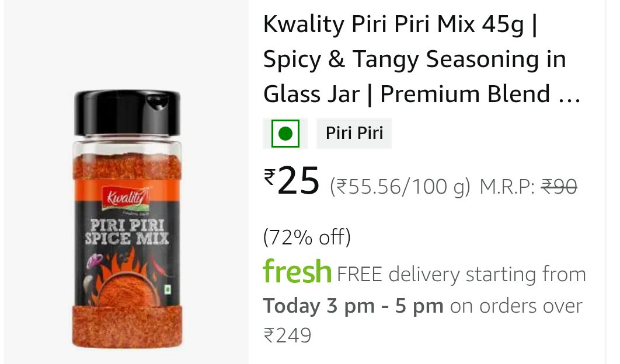Click the struck-through ₹90 M.R.P.

point(559,186)
